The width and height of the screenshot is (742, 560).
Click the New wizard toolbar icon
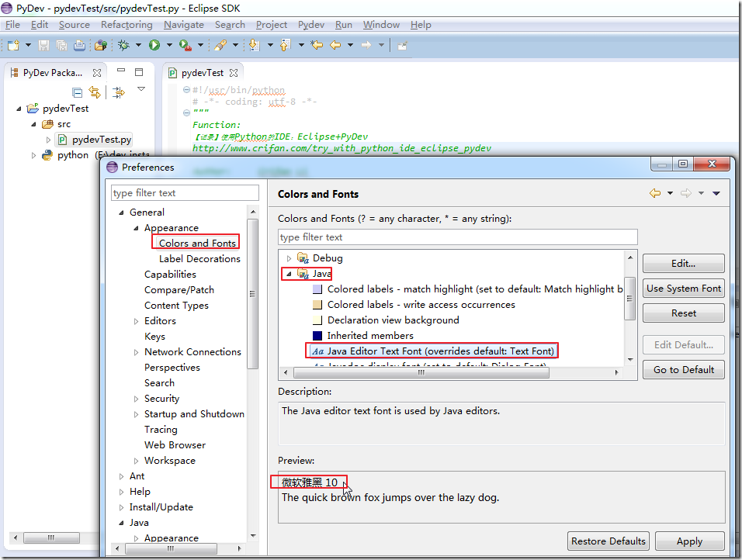pos(13,46)
